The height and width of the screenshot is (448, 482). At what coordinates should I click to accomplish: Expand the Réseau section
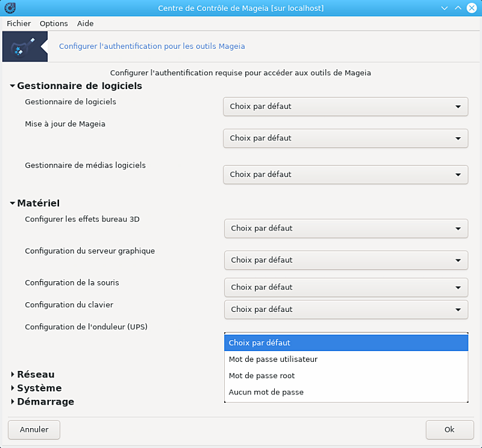[12, 375]
